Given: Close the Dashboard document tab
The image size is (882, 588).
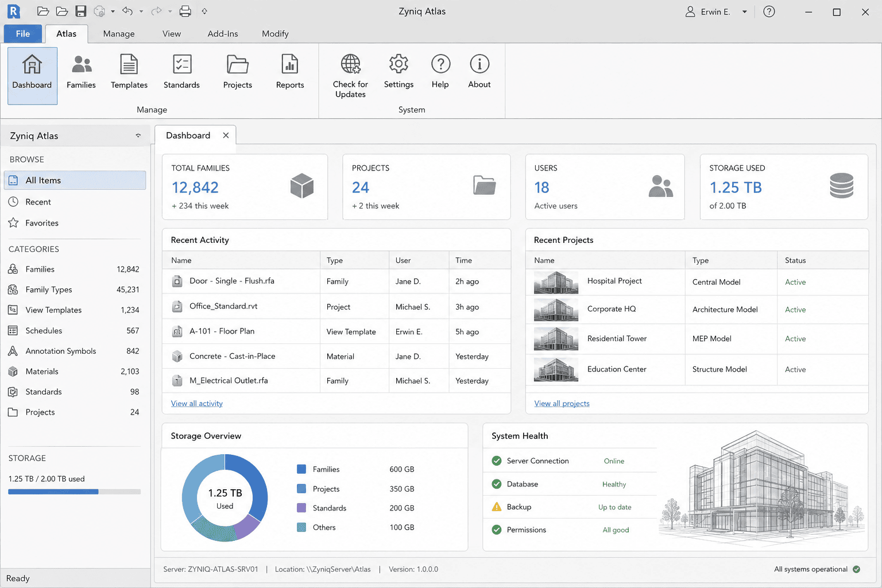Looking at the screenshot, I should (x=226, y=136).
